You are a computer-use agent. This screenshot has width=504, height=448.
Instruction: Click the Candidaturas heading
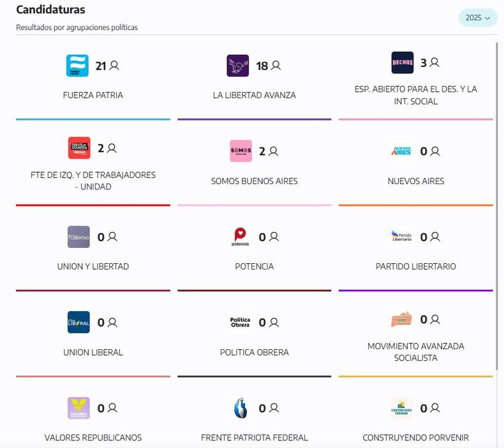tap(50, 10)
